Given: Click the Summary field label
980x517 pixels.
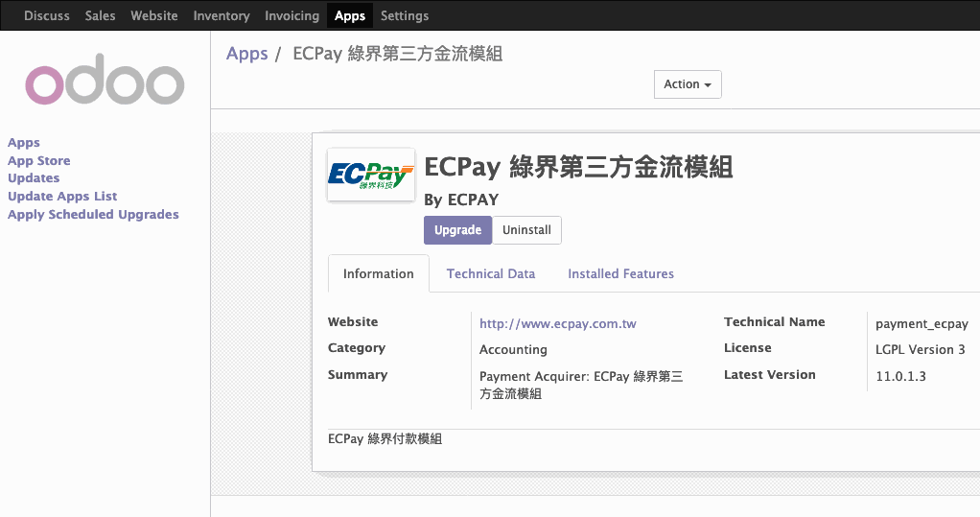Looking at the screenshot, I should [358, 375].
